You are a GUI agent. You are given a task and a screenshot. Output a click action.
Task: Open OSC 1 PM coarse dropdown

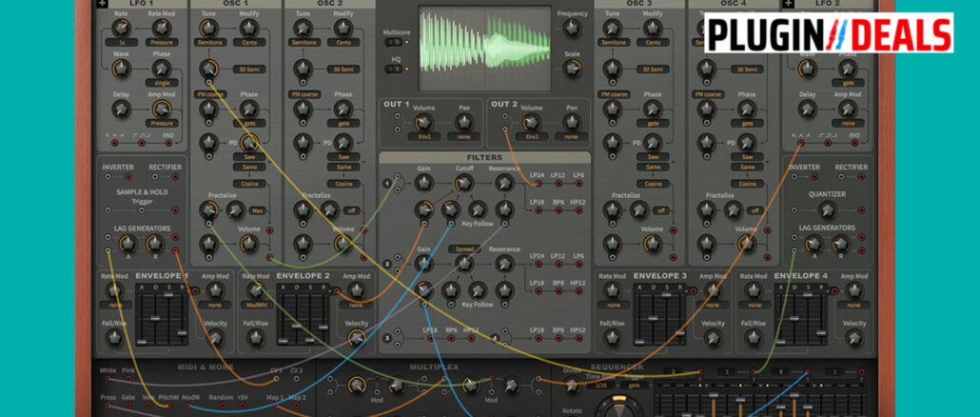click(209, 94)
